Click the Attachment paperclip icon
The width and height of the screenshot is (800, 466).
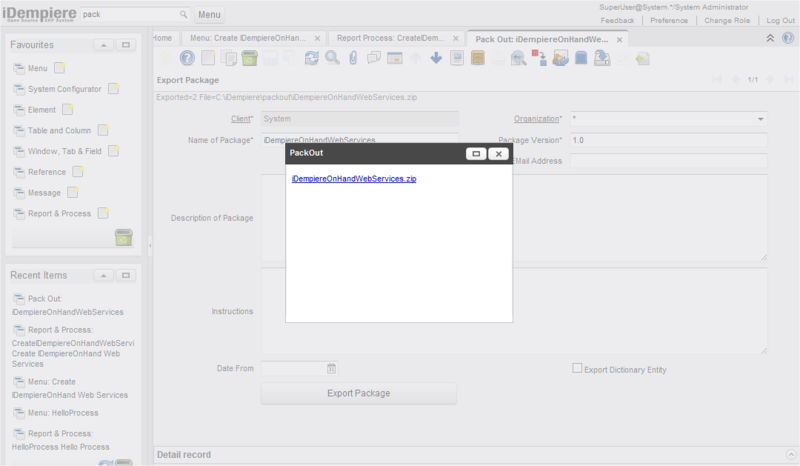(353, 58)
